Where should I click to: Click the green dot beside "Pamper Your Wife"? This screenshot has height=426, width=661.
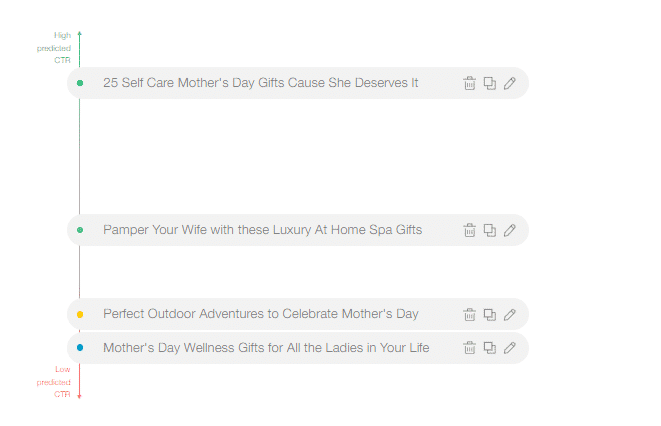[80, 230]
